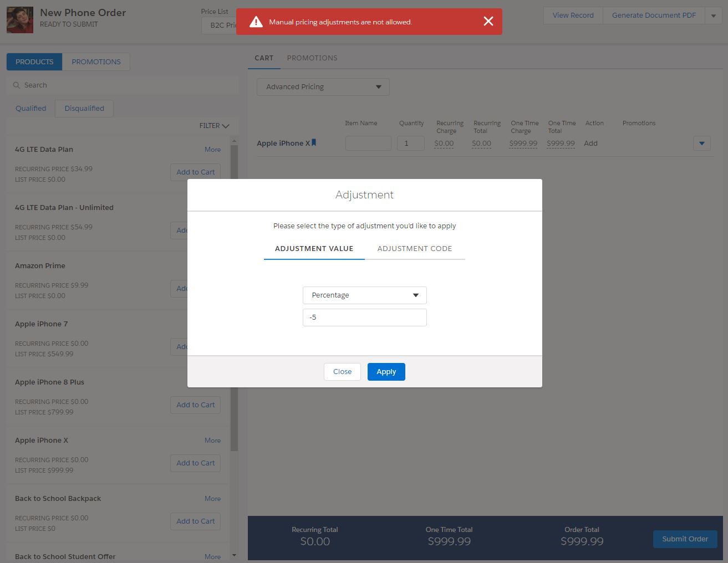Click the product Search field
728x563 pixels.
[x=123, y=85]
